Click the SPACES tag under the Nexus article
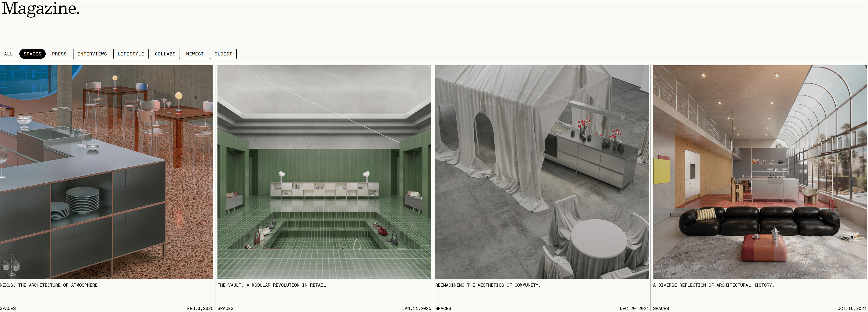Screen dimensions: 868x312 (8, 308)
